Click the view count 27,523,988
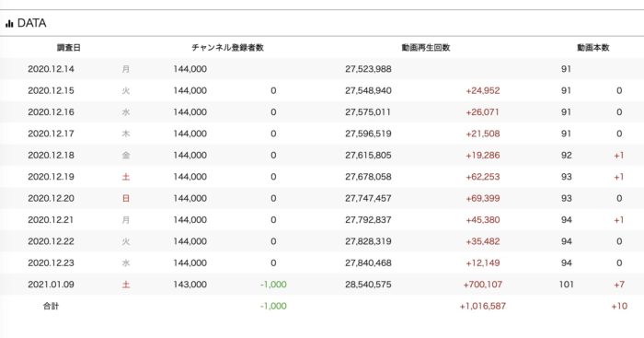 pyautogui.click(x=368, y=69)
